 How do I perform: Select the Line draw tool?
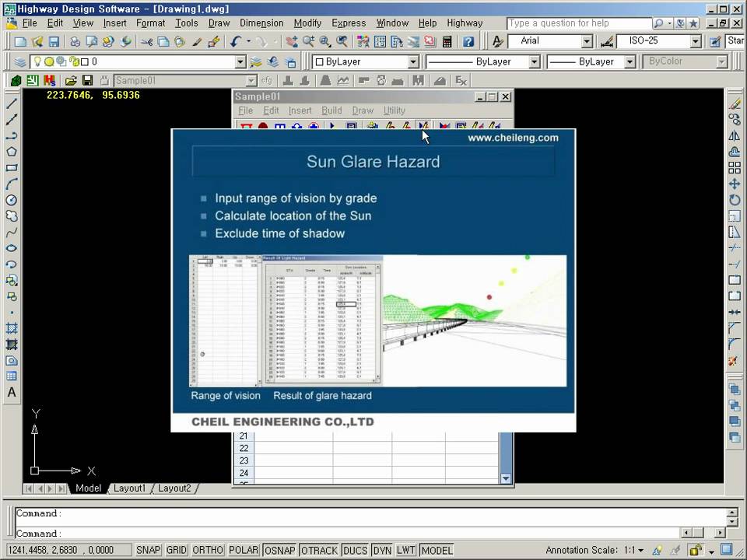click(12, 103)
